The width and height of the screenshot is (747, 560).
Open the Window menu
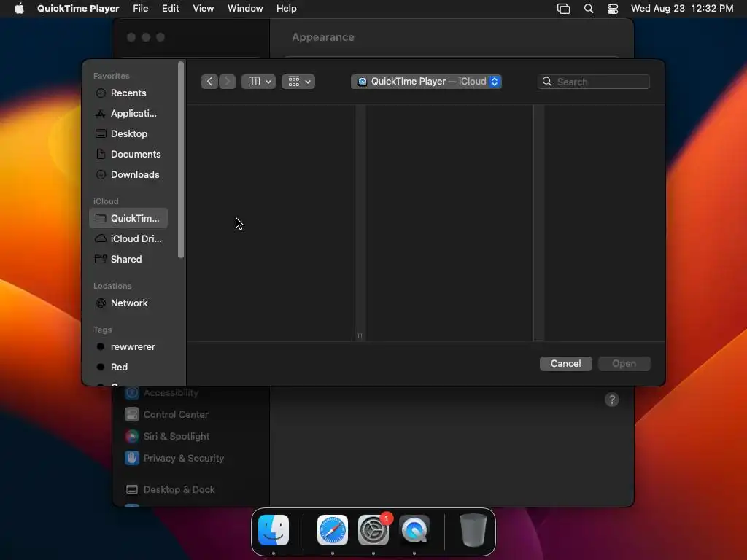245,9
